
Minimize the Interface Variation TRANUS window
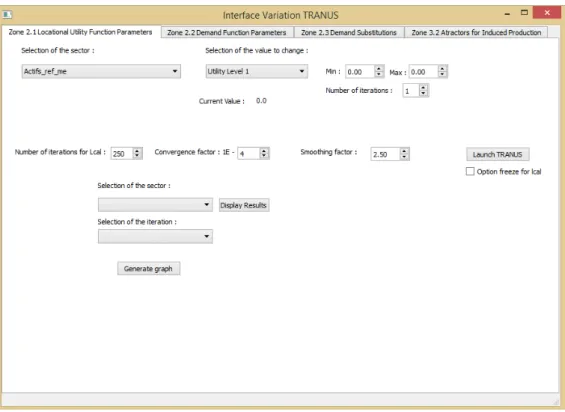(507, 14)
